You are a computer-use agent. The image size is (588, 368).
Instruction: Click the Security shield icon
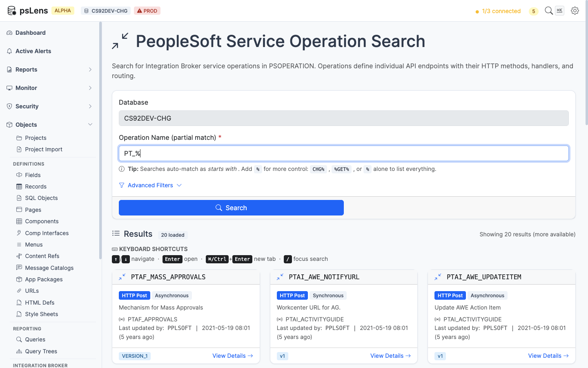pos(9,106)
